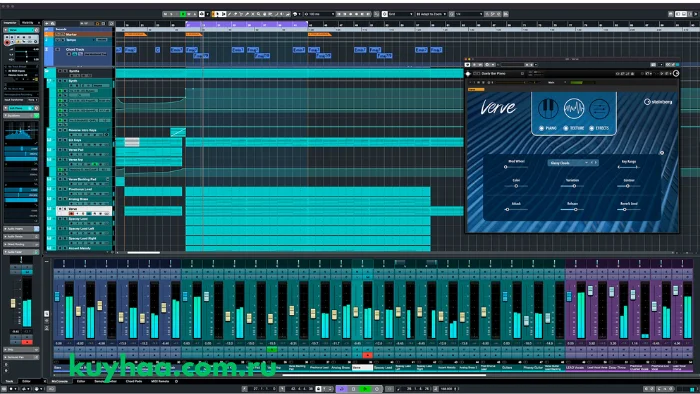Click the Color slider in Verve
700x394 pixels.
[516, 186]
